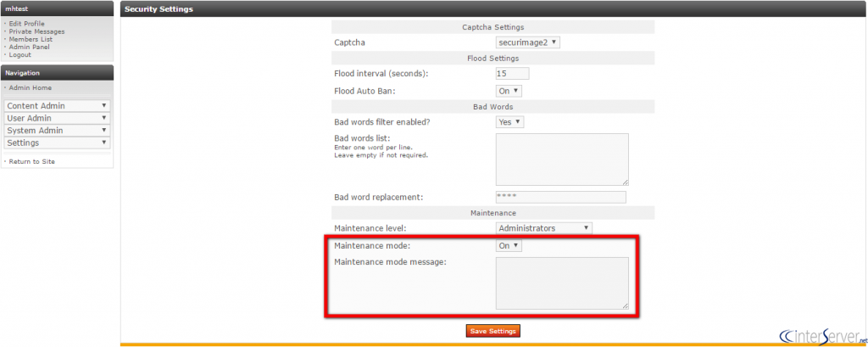868x347 pixels.
Task: Click the Security Settings heading
Action: click(159, 9)
